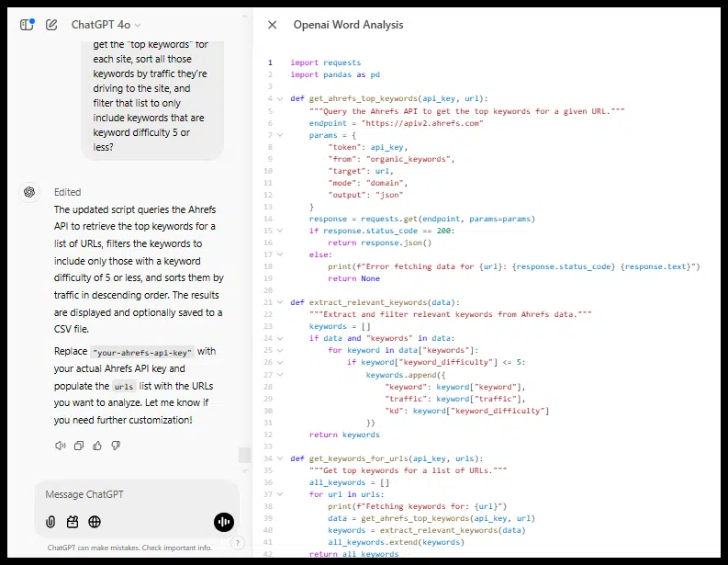Click the user message bubble about top keywords

point(152,100)
